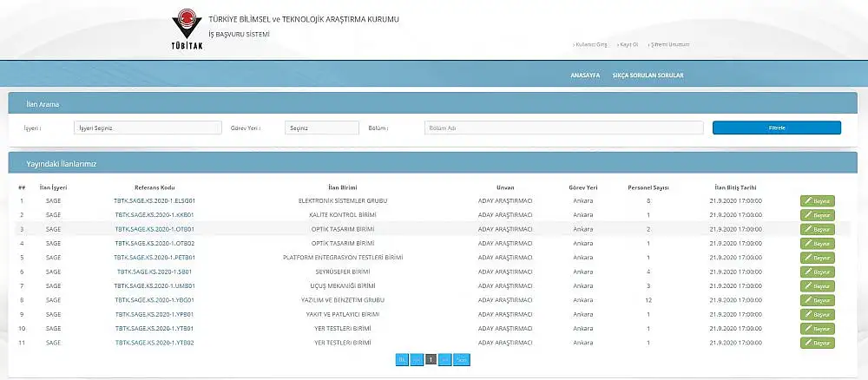Click the Personel Sayısı column header
This screenshot has width=868, height=380.
648,187
